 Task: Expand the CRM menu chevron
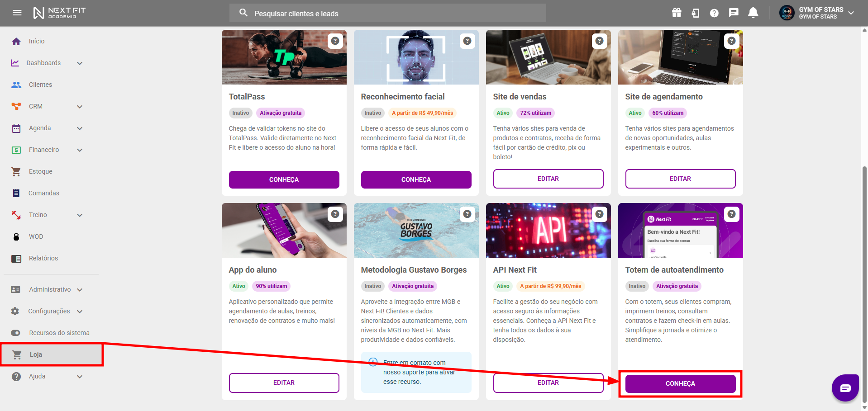[80, 107]
